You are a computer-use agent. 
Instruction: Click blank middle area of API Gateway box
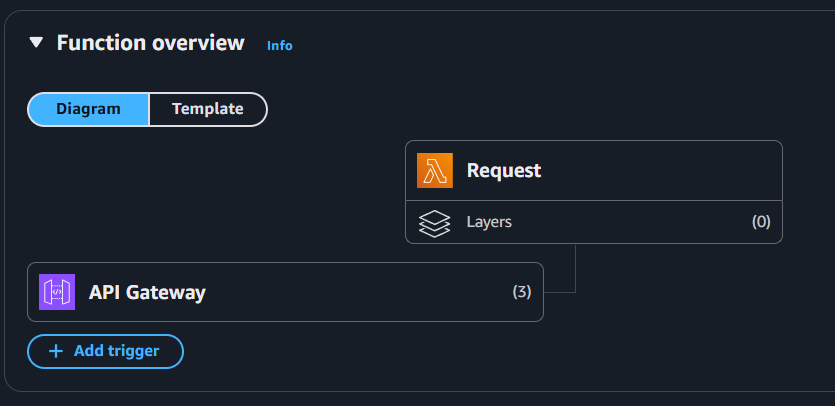pyautogui.click(x=357, y=292)
